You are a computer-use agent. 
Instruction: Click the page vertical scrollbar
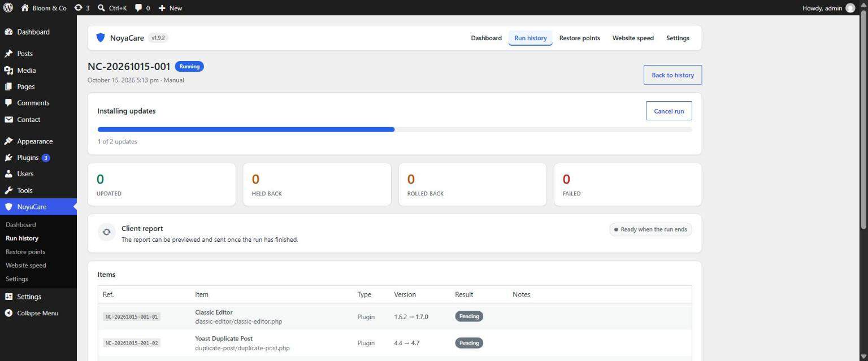(863, 119)
